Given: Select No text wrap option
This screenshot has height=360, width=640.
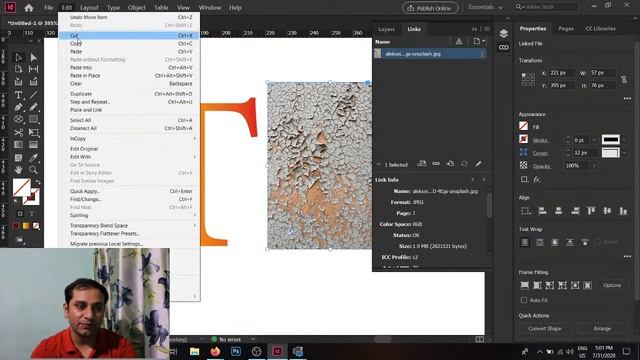Looking at the screenshot, I should tap(525, 242).
